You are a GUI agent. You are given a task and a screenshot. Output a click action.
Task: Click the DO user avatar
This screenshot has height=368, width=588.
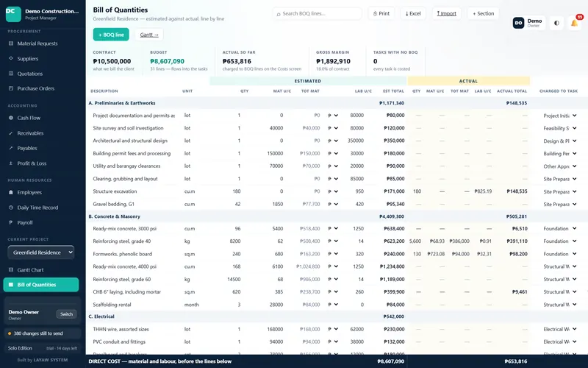[x=518, y=23]
